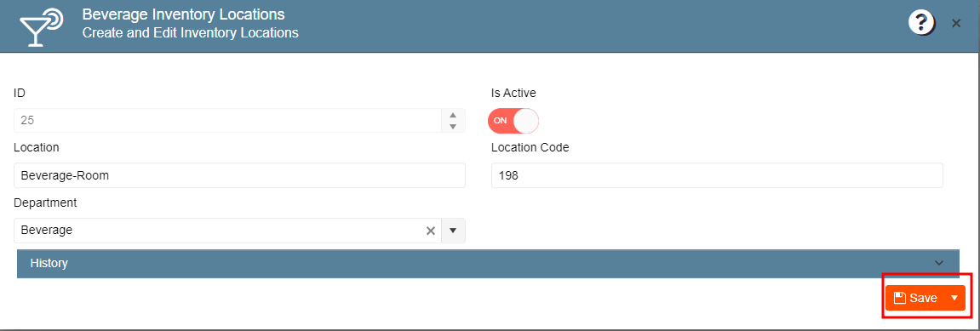Clear the Department selection with X
The image size is (980, 331).
tap(431, 231)
